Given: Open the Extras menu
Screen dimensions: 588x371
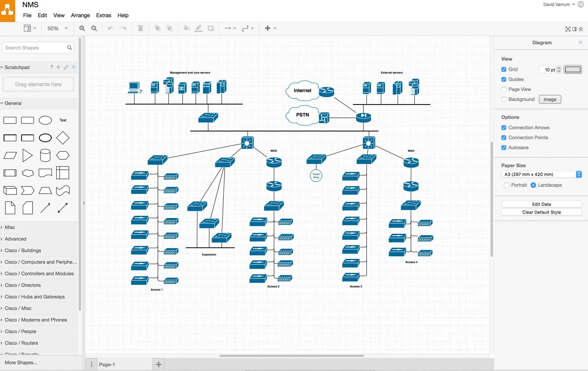Looking at the screenshot, I should (x=104, y=15).
